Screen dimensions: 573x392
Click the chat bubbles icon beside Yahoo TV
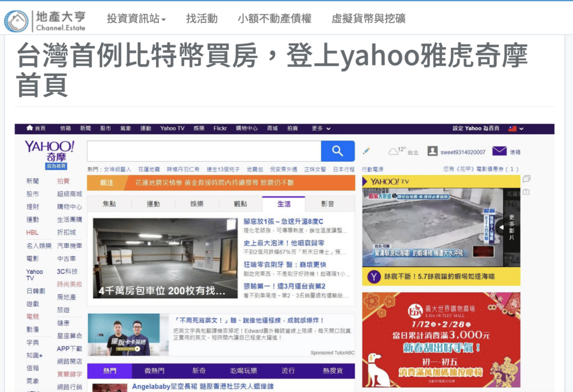[x=526, y=179]
